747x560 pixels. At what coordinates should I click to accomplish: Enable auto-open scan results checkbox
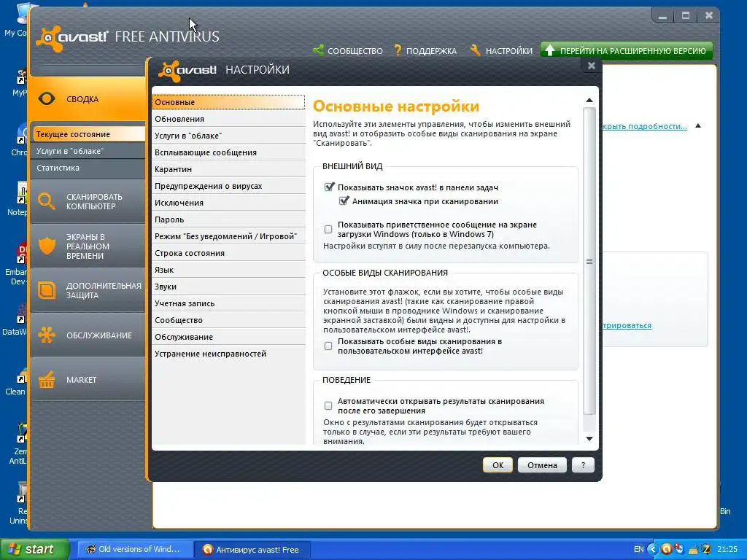pyautogui.click(x=328, y=405)
